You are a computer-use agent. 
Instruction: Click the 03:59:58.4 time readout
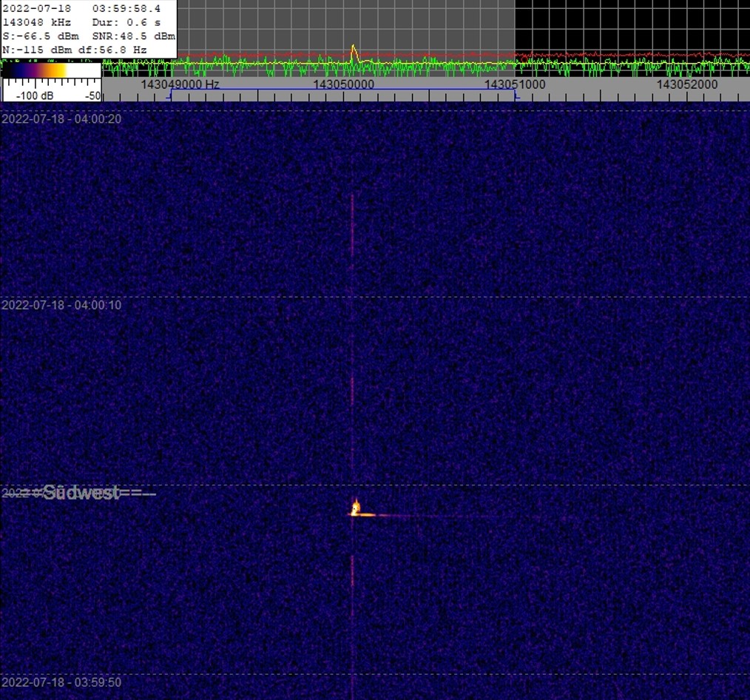126,9
